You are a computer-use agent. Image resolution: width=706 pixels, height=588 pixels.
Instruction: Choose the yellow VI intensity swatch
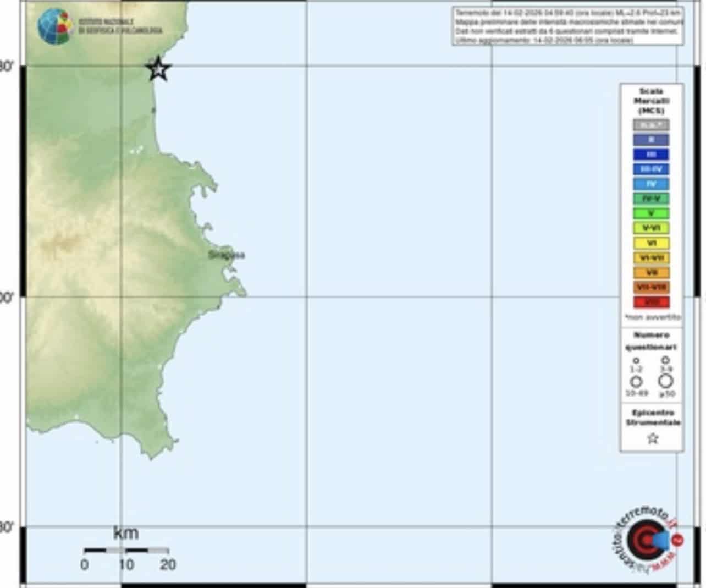[651, 243]
